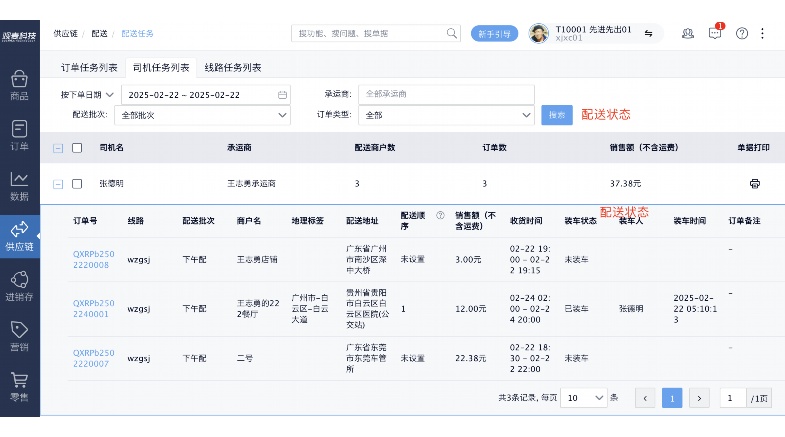Open the 订单 sidebar module
Screen dimensions: 785x437
click(x=19, y=136)
